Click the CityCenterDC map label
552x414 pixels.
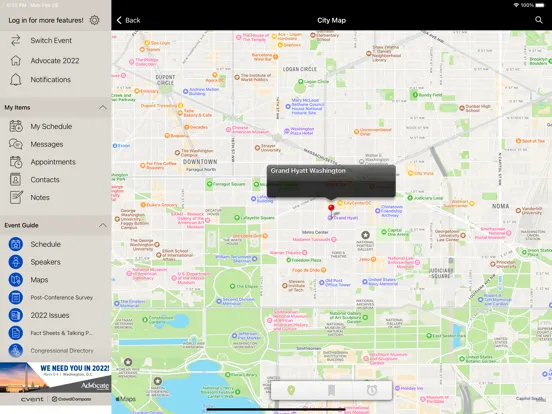coord(357,203)
